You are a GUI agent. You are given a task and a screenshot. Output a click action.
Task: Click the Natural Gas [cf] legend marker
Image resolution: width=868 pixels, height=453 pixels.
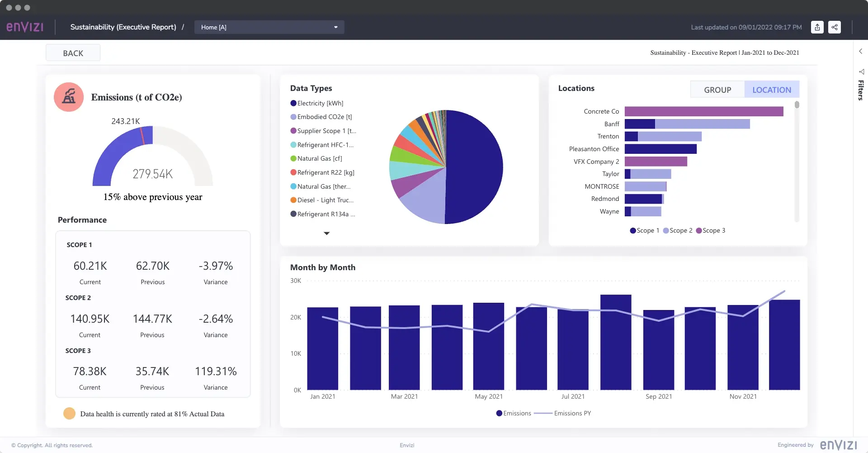[293, 158]
